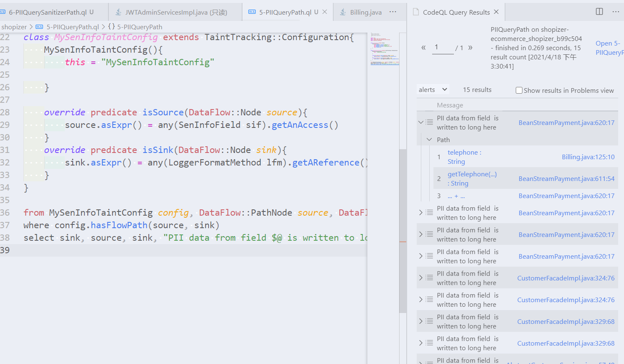Expand the fourth PII data alert row

pyautogui.click(x=421, y=256)
